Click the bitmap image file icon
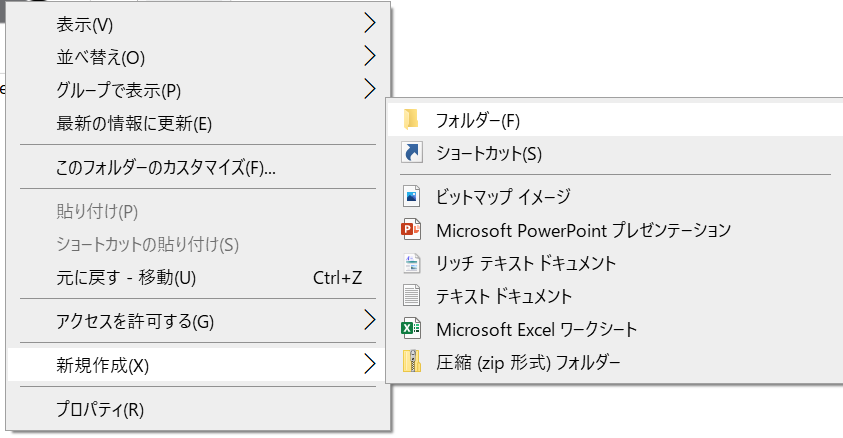This screenshot has width=843, height=438. click(411, 196)
